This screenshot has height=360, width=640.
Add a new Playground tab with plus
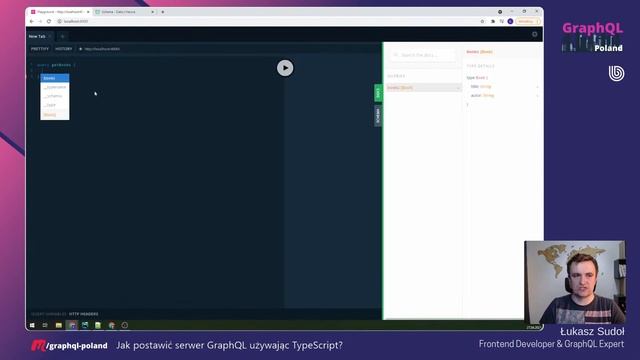[x=62, y=36]
